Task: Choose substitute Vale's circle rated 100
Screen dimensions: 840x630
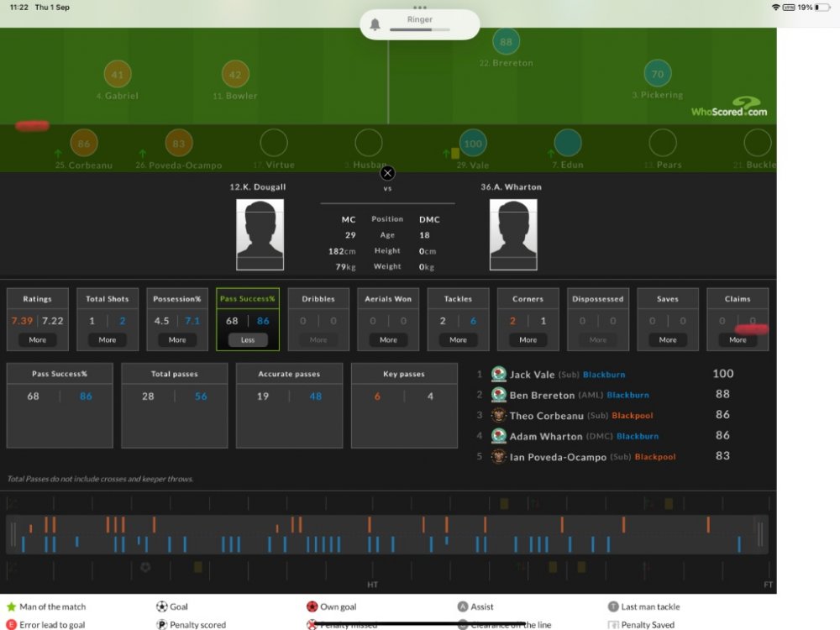Action: tap(473, 144)
